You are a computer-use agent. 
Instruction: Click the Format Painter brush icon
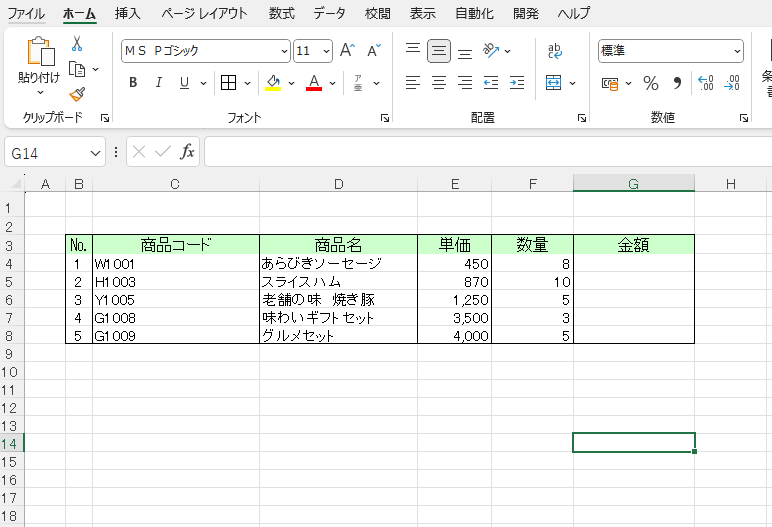click(77, 94)
